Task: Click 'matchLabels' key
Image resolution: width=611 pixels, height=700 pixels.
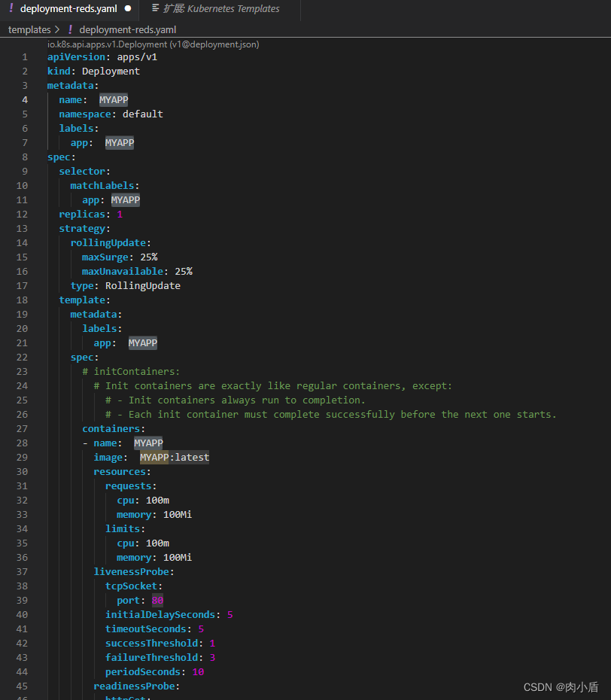Action: tap(102, 186)
